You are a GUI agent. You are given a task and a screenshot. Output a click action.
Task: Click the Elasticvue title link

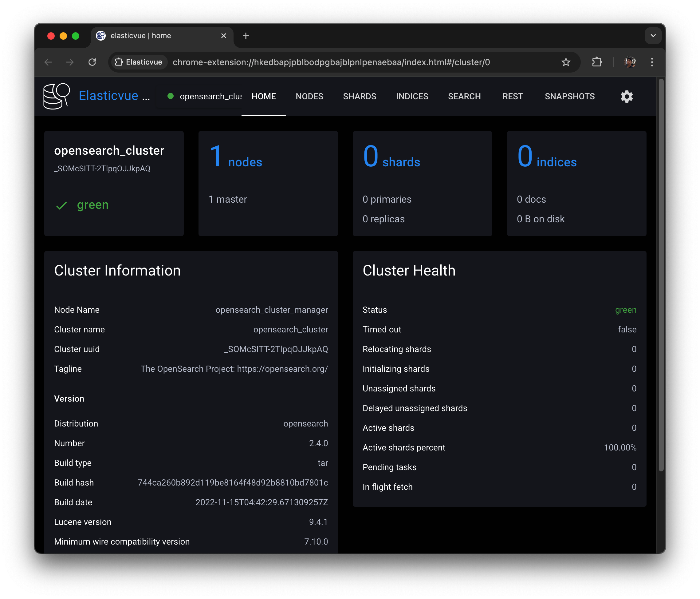coord(108,96)
